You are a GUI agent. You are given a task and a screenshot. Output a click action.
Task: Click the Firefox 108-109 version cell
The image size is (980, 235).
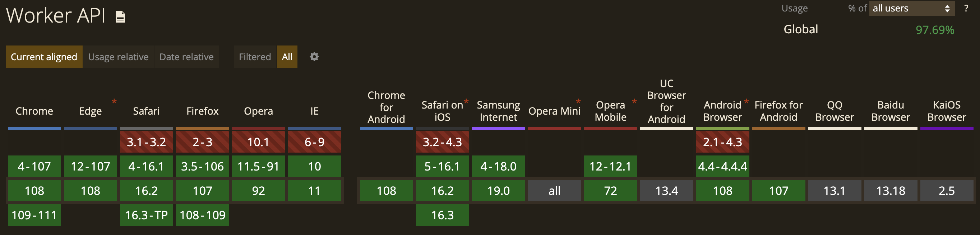[x=202, y=215]
